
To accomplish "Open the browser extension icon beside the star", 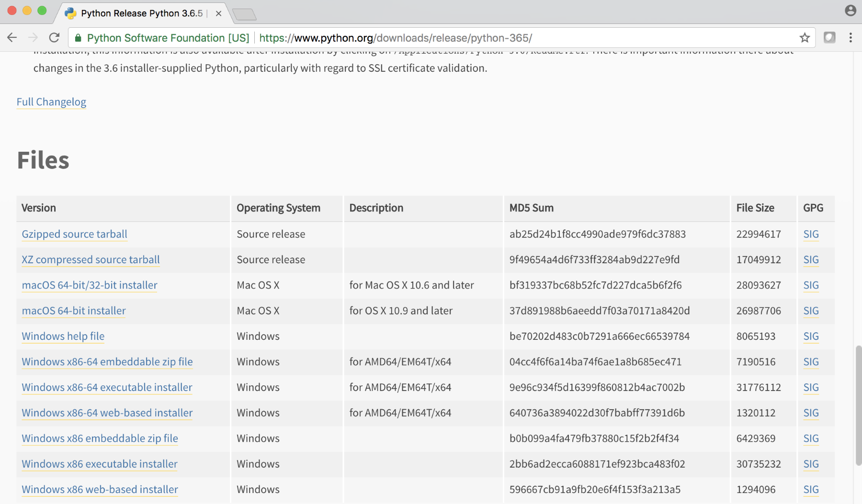I will [829, 37].
